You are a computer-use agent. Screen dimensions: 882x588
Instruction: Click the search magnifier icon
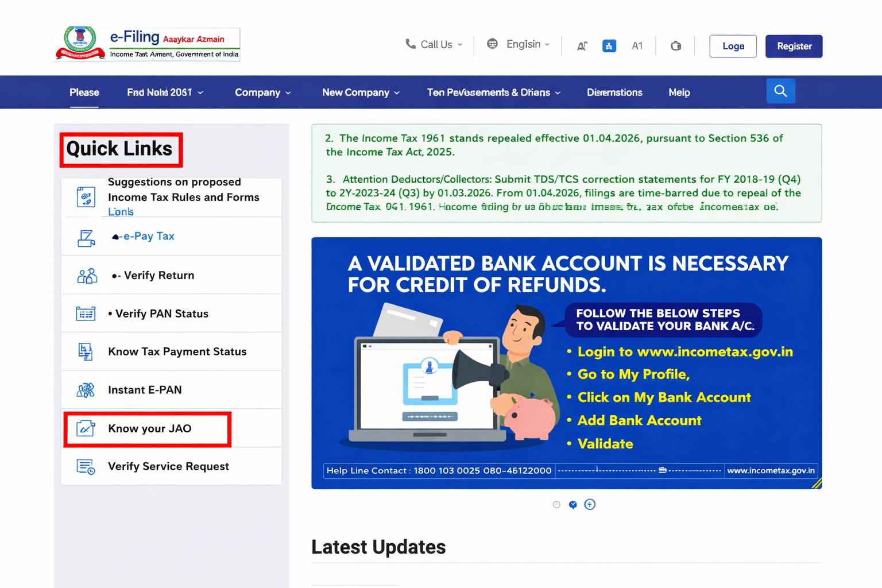click(x=780, y=91)
